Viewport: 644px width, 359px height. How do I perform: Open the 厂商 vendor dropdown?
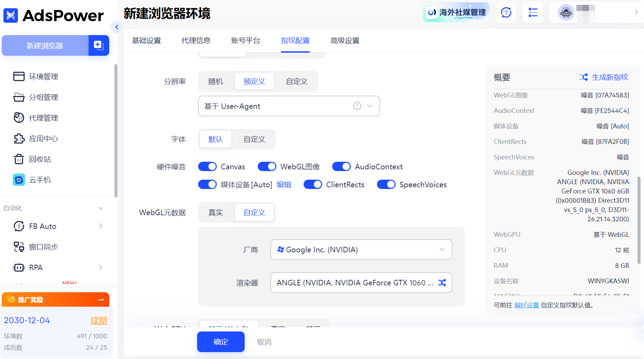point(361,250)
